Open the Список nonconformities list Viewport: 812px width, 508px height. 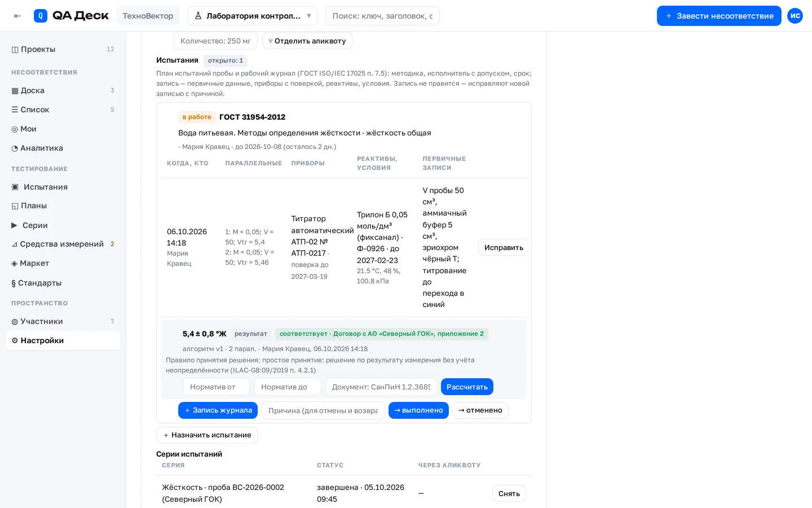(63, 110)
